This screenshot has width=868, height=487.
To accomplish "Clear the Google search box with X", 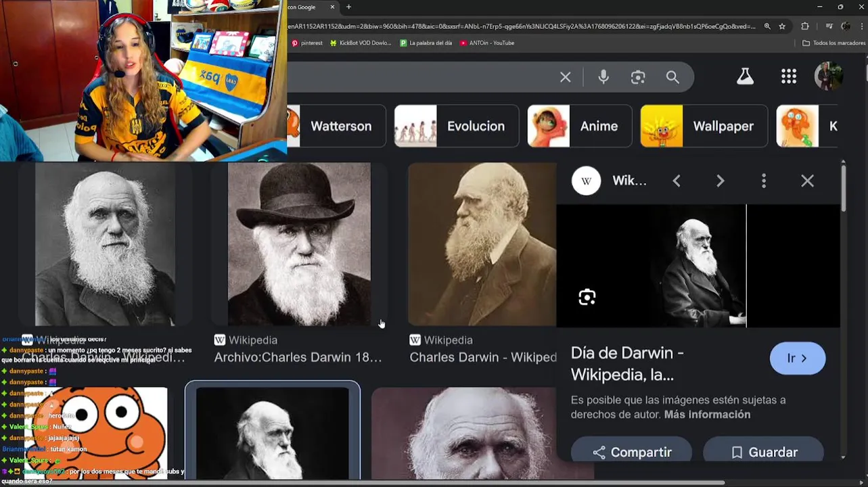I will click(x=566, y=77).
